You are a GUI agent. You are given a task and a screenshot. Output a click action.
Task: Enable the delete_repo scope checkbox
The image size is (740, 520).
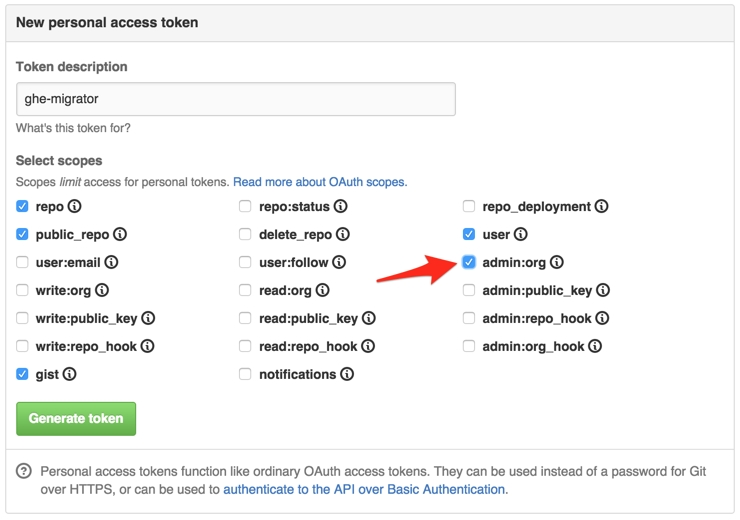pyautogui.click(x=245, y=235)
